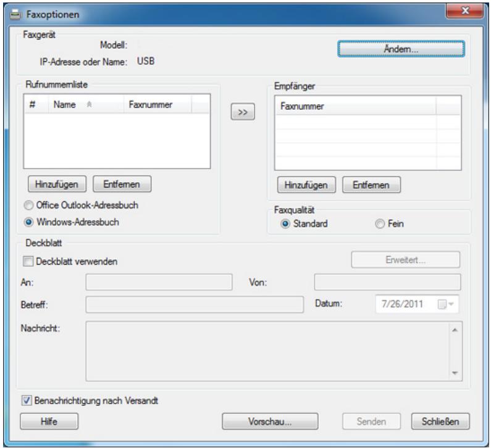Click the first empty row in Empfänger list
The height and width of the screenshot is (448, 491).
(x=356, y=122)
